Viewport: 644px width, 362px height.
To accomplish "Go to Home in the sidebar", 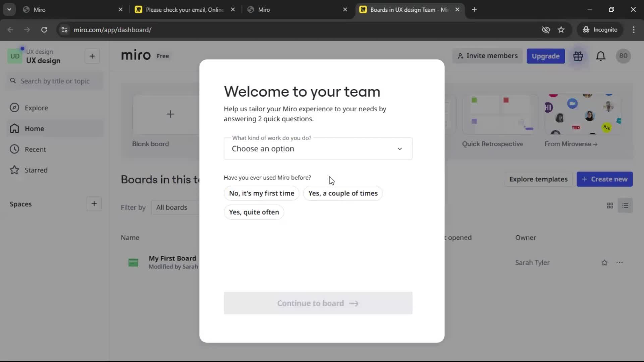I will pyautogui.click(x=55, y=129).
